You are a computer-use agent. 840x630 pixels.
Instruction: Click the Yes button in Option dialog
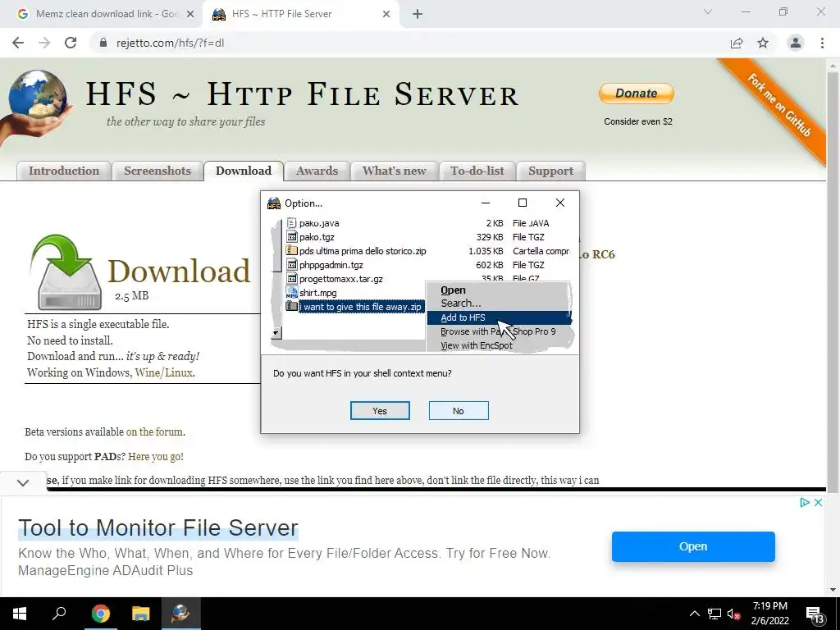point(380,411)
